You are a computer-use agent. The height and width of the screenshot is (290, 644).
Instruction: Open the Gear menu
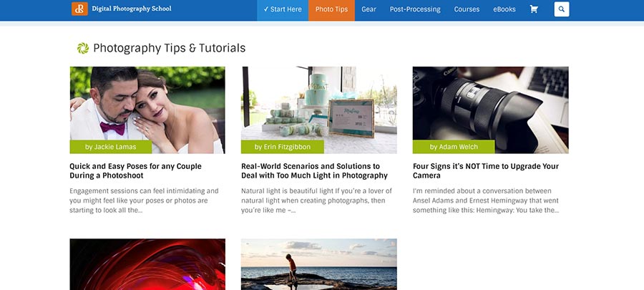click(369, 9)
